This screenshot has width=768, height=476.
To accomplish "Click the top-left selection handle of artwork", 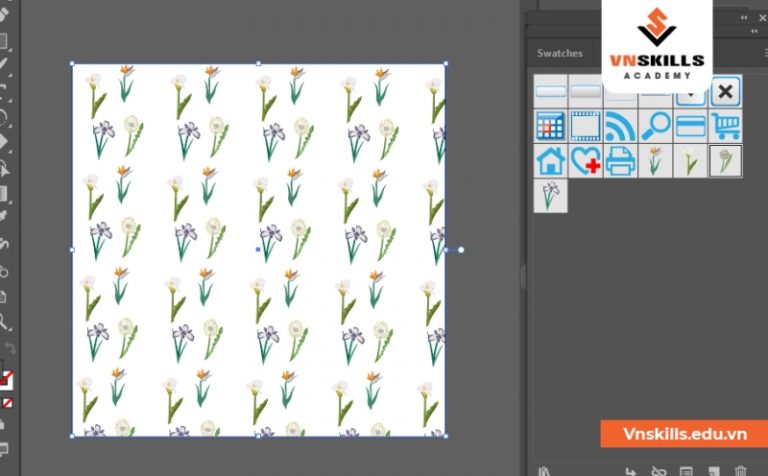I will click(x=72, y=64).
